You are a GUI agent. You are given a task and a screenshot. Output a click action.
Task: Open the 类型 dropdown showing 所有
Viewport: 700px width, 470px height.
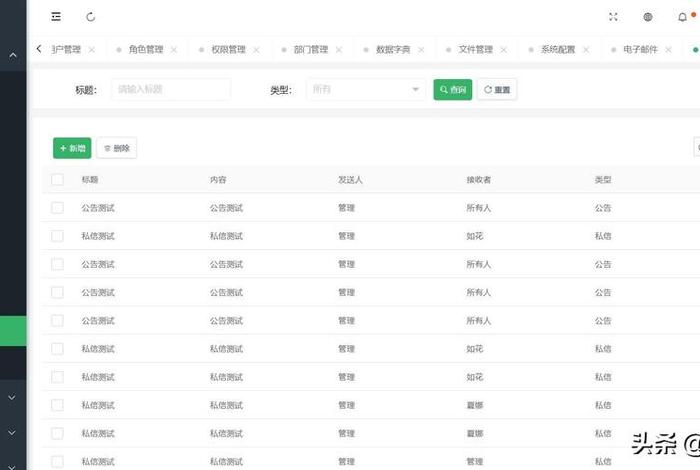tap(366, 89)
